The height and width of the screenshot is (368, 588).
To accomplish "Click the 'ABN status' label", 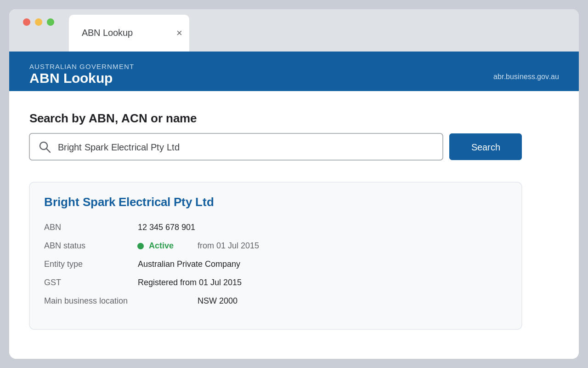I will pos(65,246).
